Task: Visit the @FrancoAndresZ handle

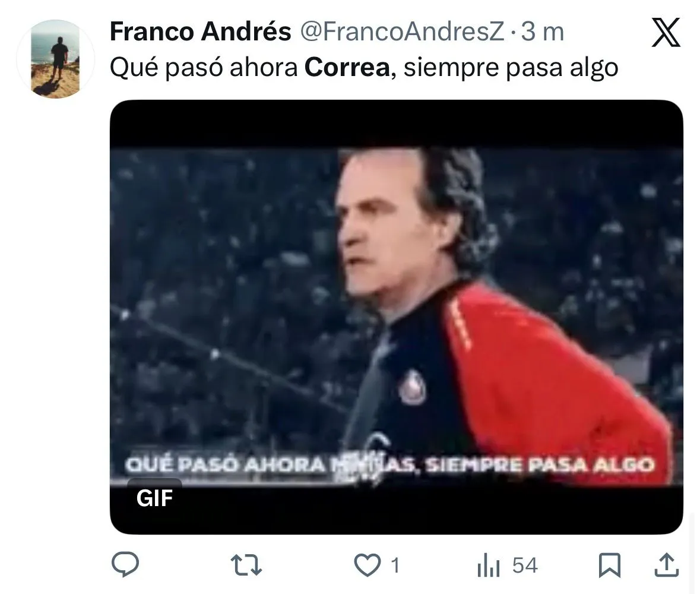Action: (x=402, y=31)
